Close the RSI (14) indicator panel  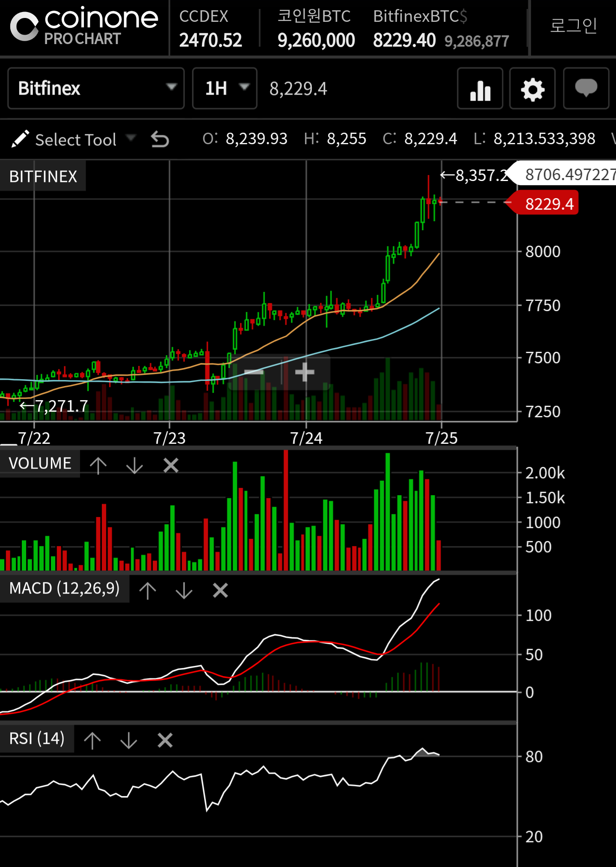165,740
